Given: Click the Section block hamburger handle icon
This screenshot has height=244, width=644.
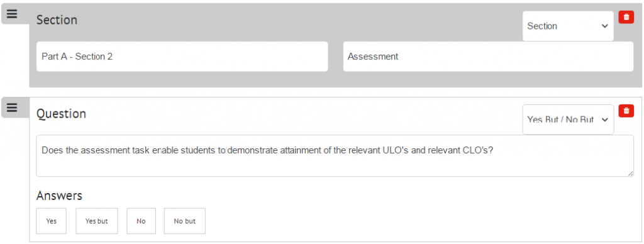Looking at the screenshot, I should 13,14.
